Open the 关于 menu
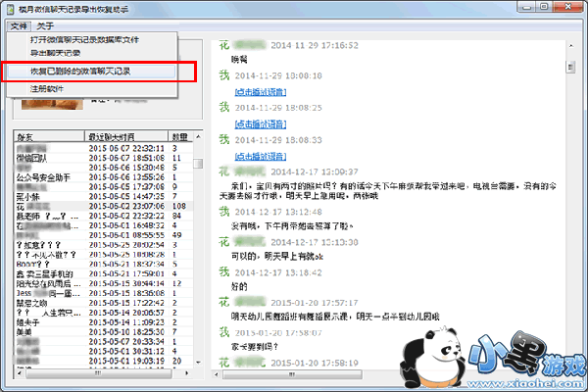Viewport: 588px width, 392px height. [45, 26]
